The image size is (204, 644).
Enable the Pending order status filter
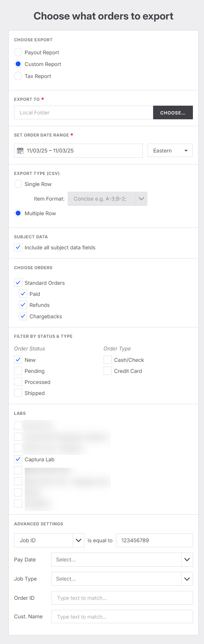18,371
